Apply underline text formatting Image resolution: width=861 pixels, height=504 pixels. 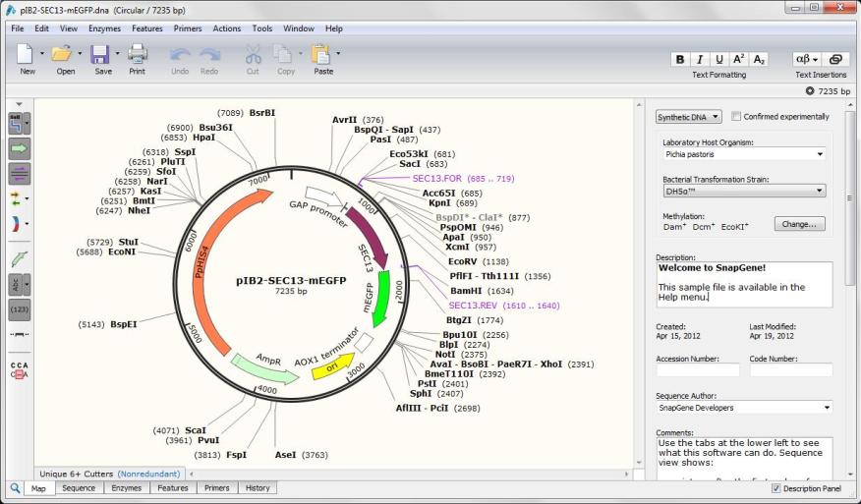(719, 59)
